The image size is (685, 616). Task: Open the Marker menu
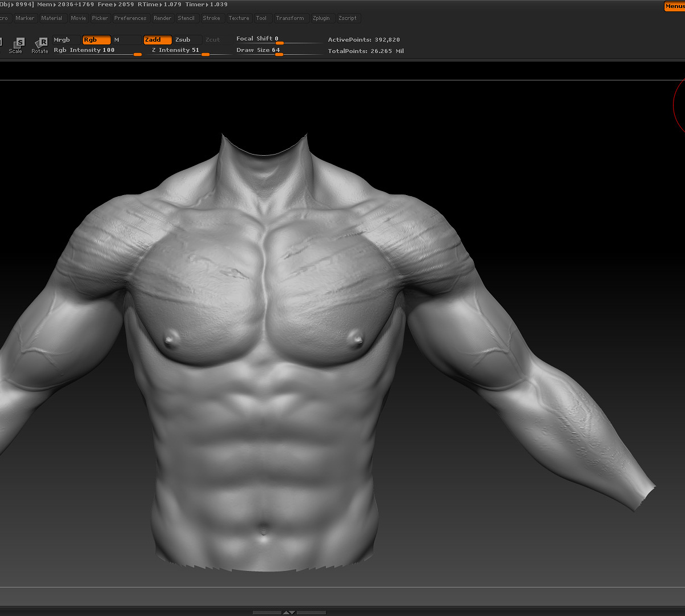coord(25,18)
